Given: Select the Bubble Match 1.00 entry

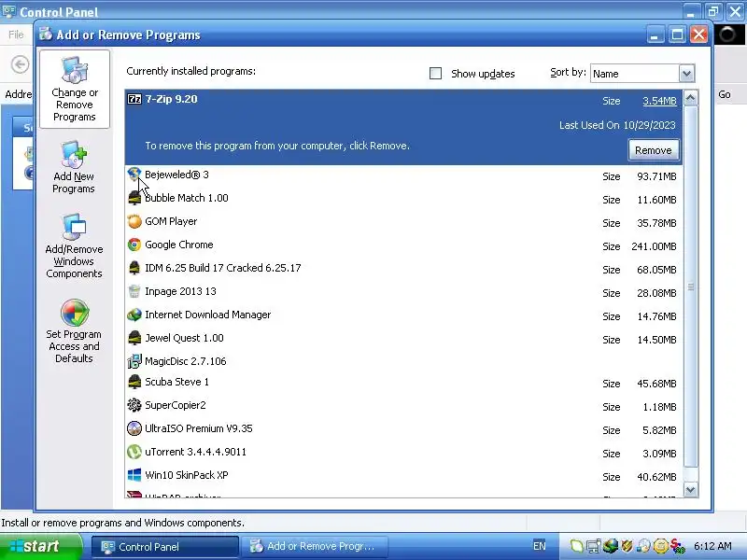Looking at the screenshot, I should [x=403, y=199].
